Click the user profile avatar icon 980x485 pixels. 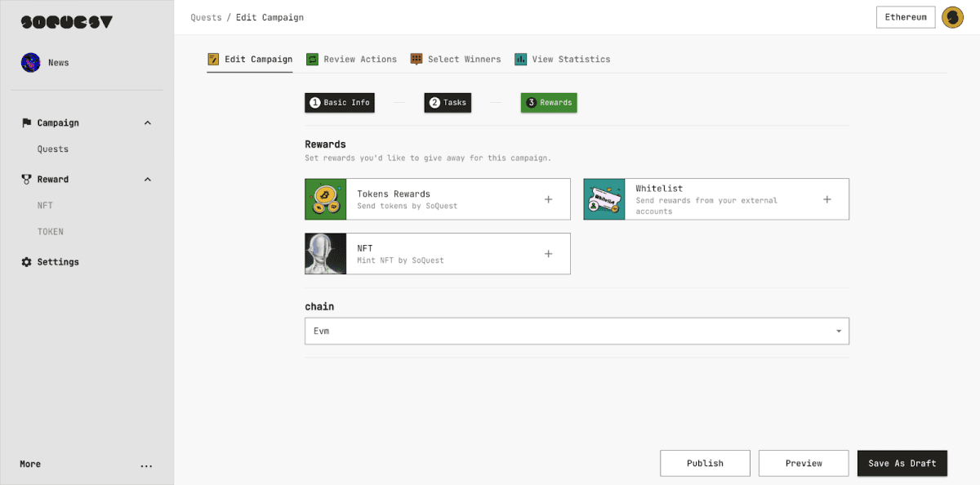coord(952,17)
